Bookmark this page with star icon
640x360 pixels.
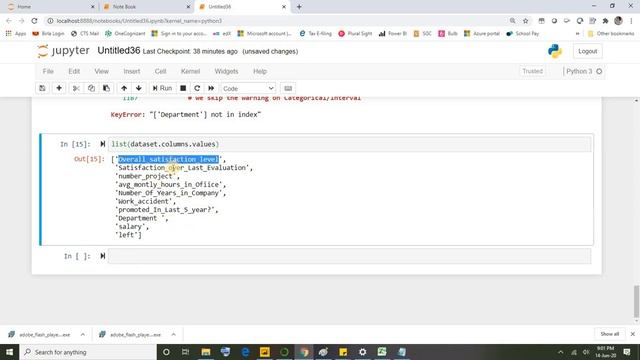tap(525, 21)
